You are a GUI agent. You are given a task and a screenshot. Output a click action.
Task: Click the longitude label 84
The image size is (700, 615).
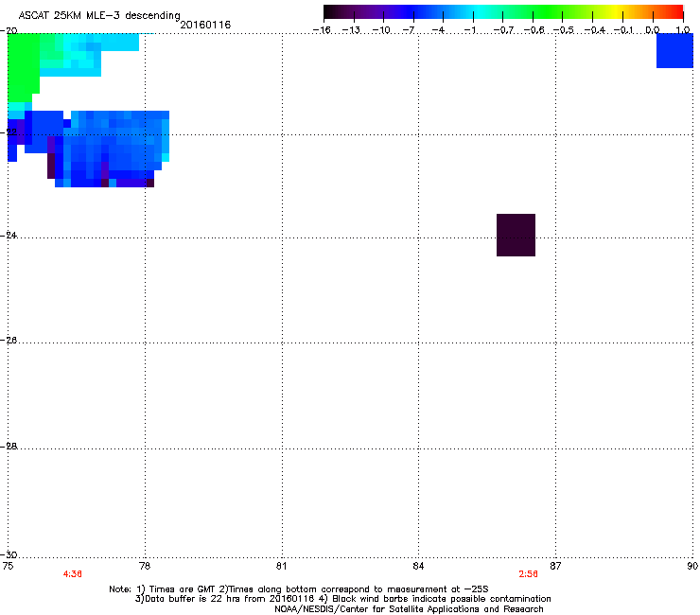coord(418,567)
